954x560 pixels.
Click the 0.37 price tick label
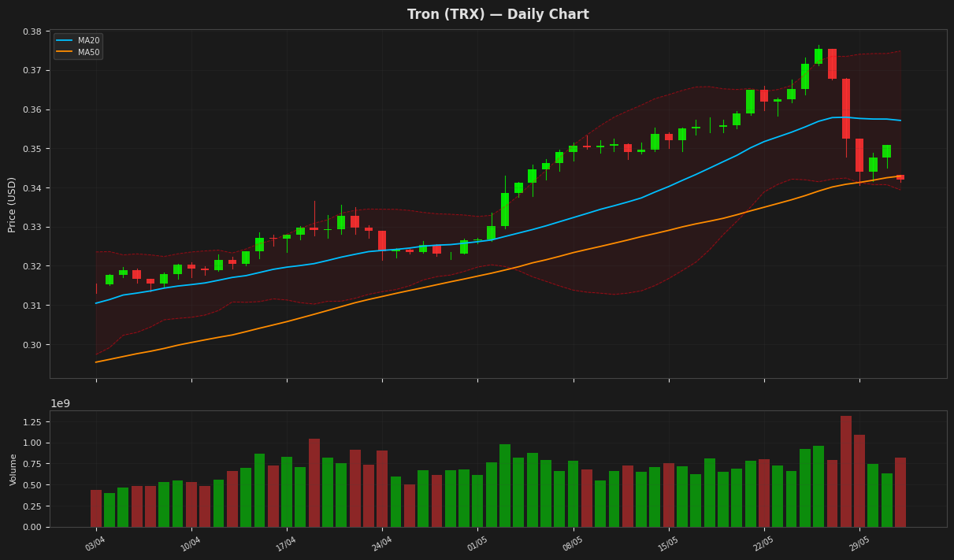(x=32, y=71)
